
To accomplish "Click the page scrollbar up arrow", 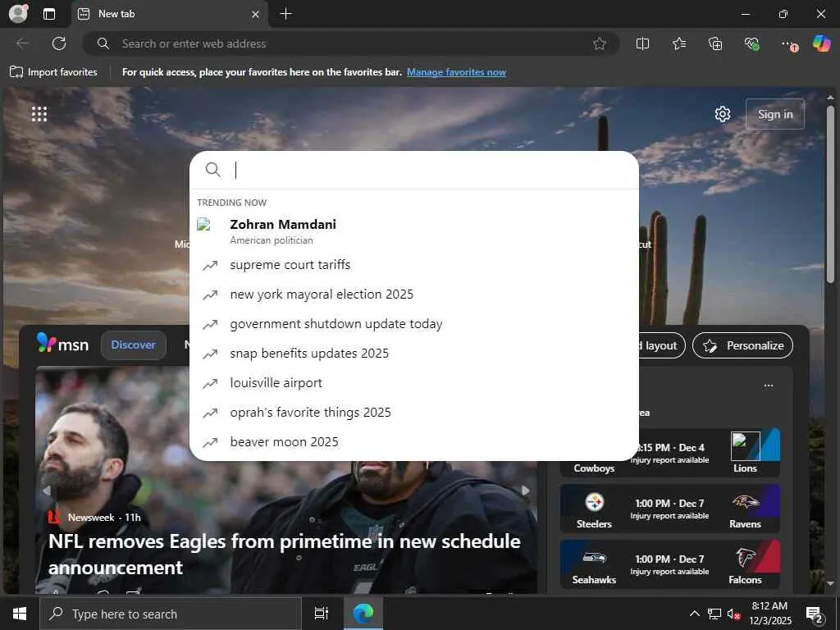I will (830, 98).
